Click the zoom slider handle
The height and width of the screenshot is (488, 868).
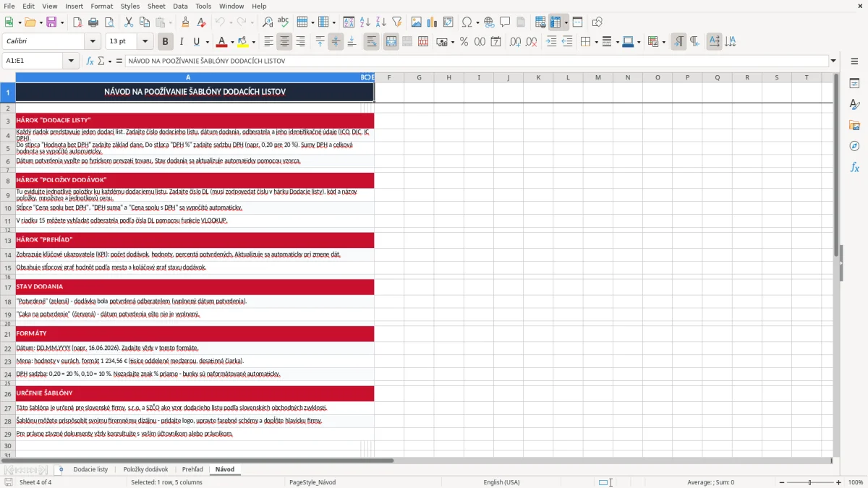810,482
